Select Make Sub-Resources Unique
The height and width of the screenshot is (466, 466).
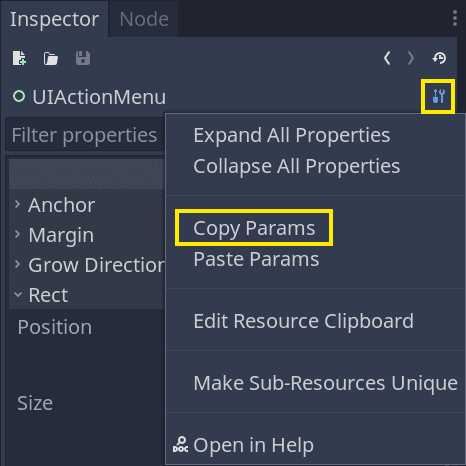pos(325,383)
